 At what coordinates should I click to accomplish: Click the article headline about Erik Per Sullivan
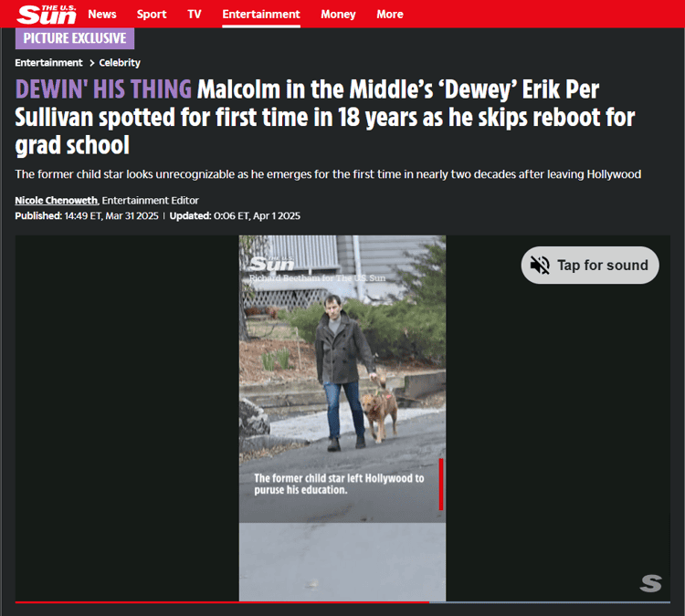click(x=324, y=117)
